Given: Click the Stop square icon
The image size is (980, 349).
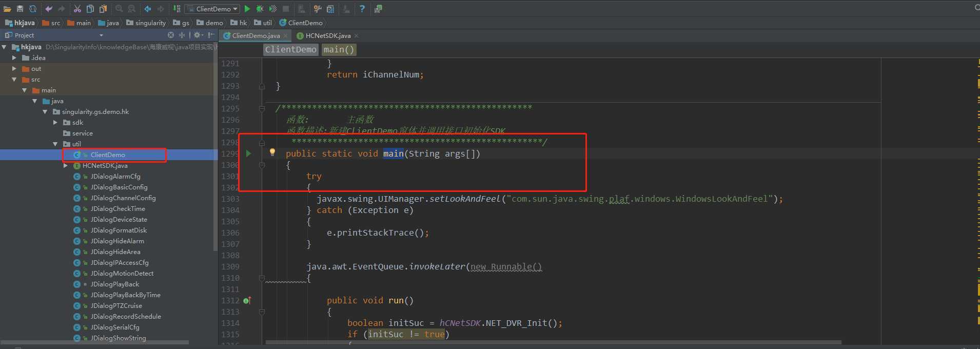Looking at the screenshot, I should 286,9.
